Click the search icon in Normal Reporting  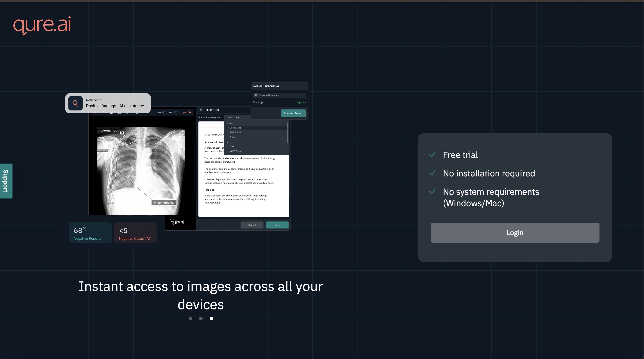pos(256,95)
